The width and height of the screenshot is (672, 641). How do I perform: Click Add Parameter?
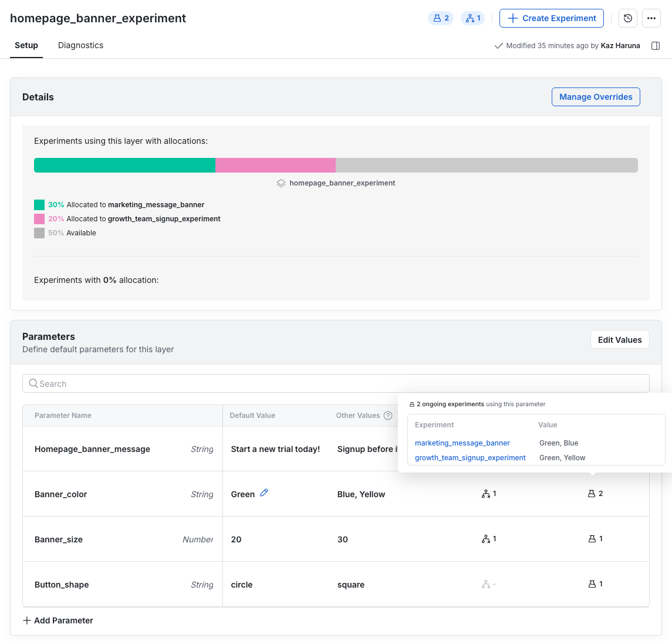point(58,620)
